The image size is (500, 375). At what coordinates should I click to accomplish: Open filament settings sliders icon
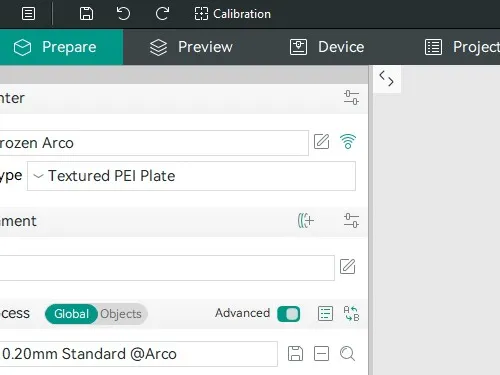[351, 220]
